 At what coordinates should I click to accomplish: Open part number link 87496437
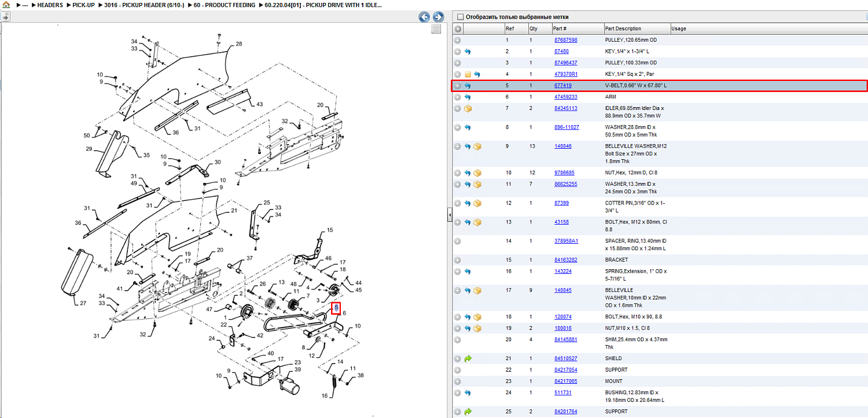click(565, 63)
